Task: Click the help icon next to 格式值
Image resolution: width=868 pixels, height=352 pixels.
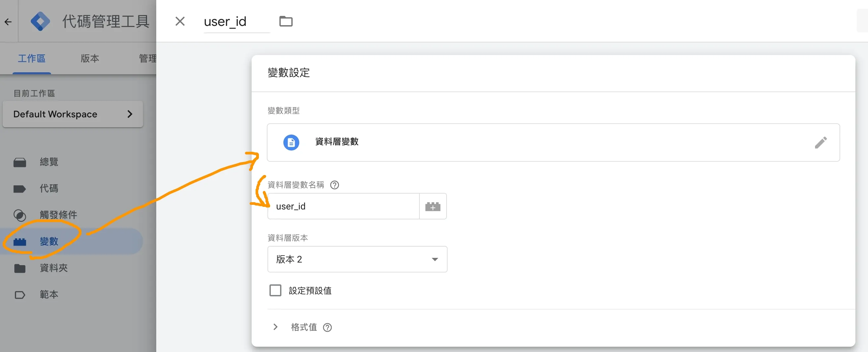Action: (327, 327)
